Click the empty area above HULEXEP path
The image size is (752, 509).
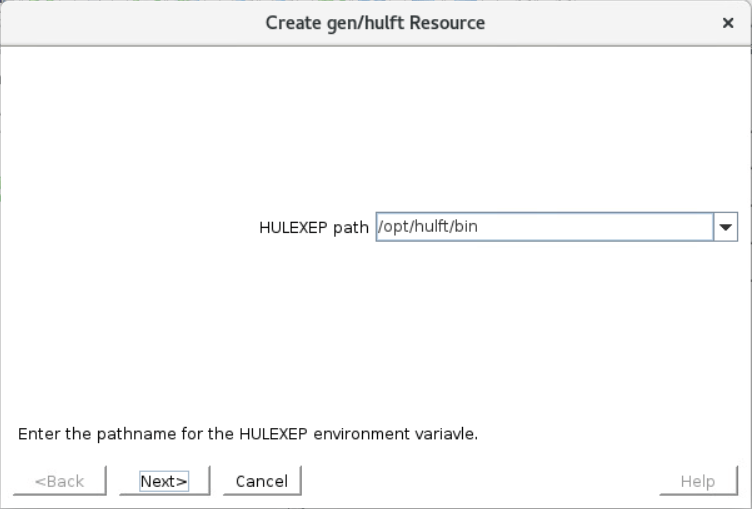[x=376, y=130]
